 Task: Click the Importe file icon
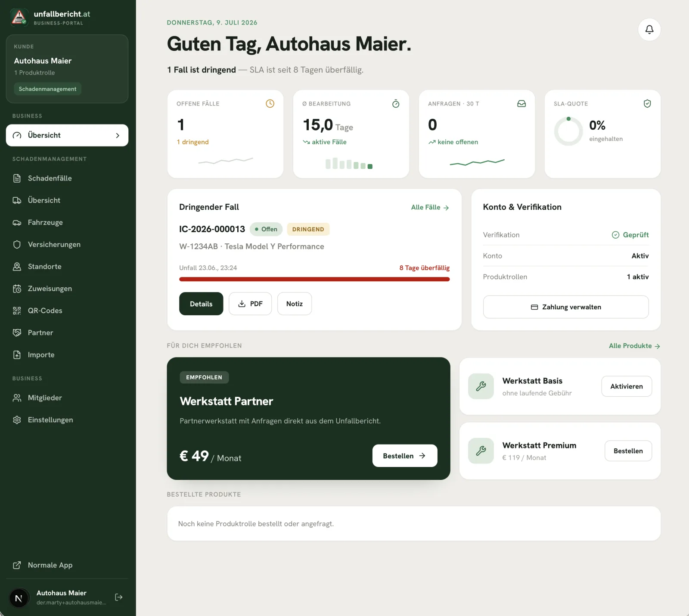coord(17,355)
